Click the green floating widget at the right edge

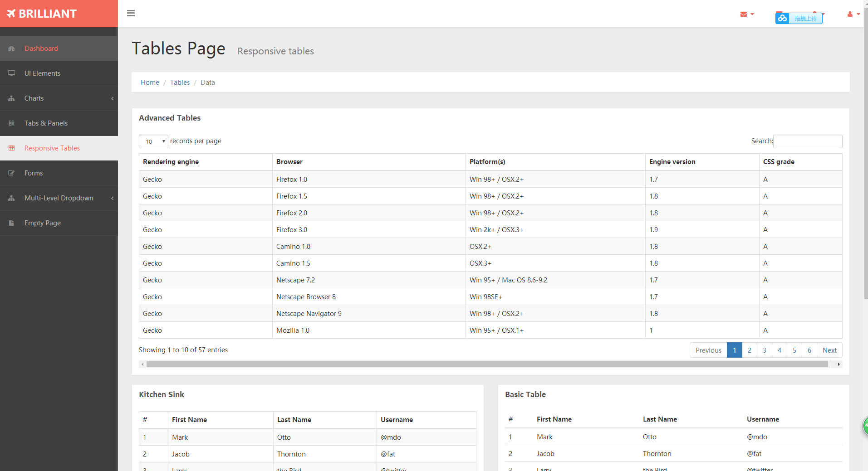[865, 426]
